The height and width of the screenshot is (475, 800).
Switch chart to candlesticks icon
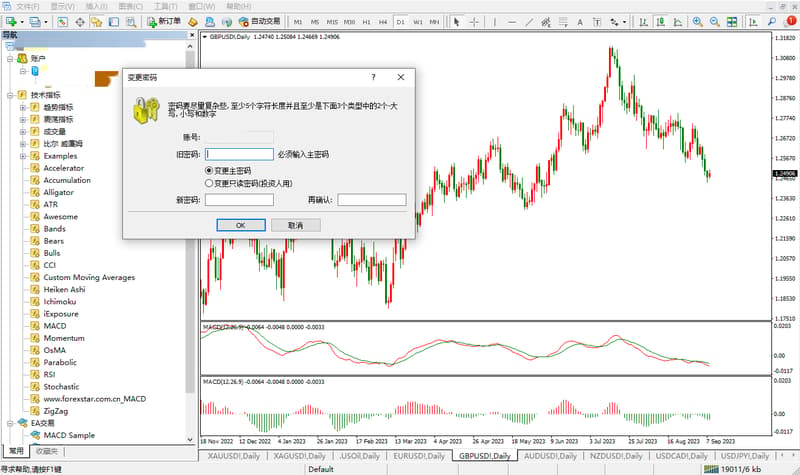pos(660,22)
